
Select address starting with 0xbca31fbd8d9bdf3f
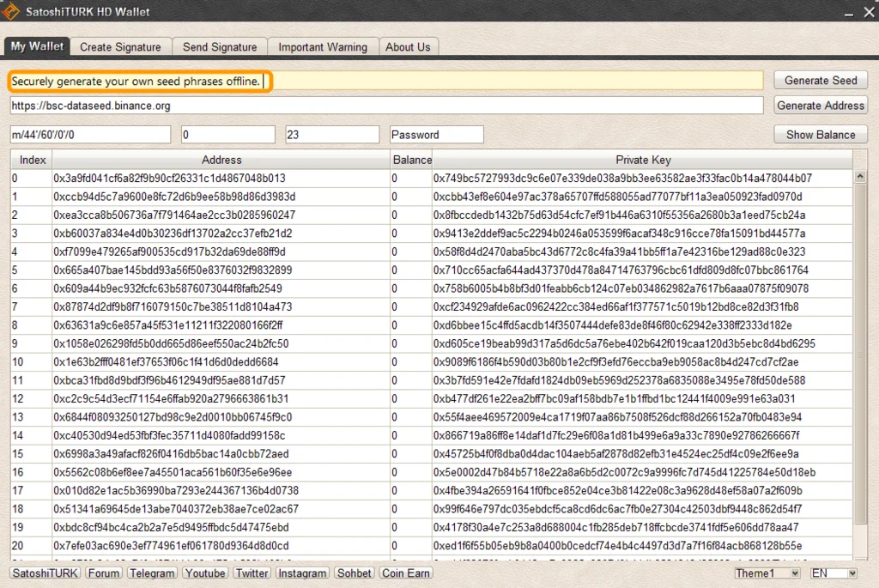pyautogui.click(x=169, y=380)
